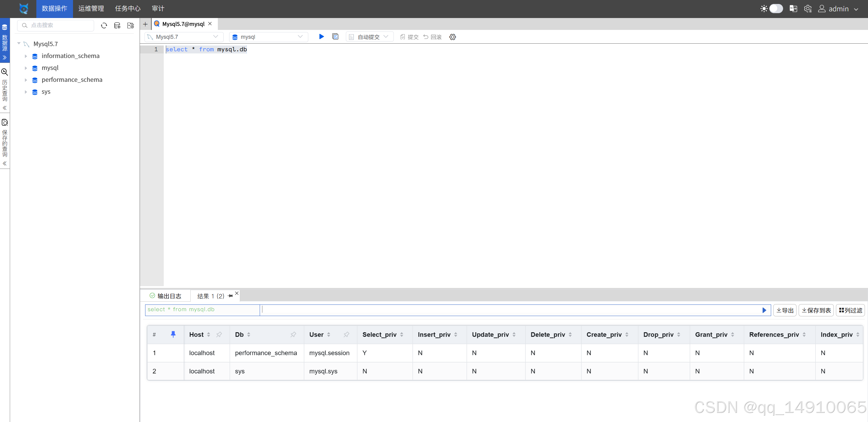Click the 点击搜索 search field
Viewport: 868px width, 422px height.
point(56,26)
